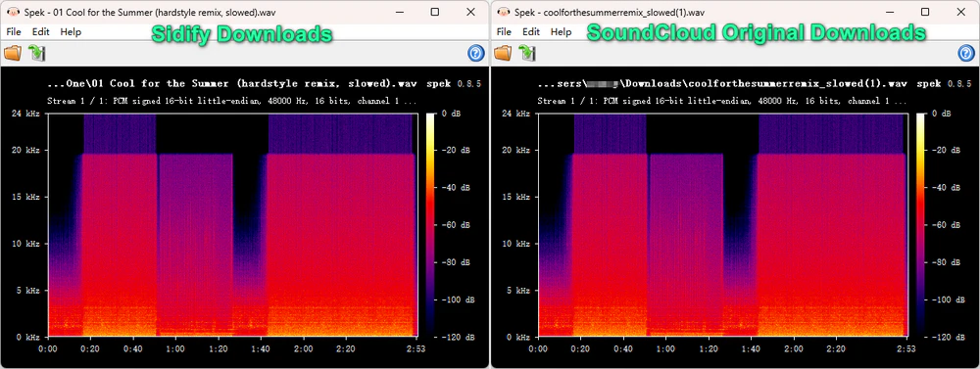Screen dimensions: 980x369
Task: Minimize the right Spek window
Action: (890, 12)
